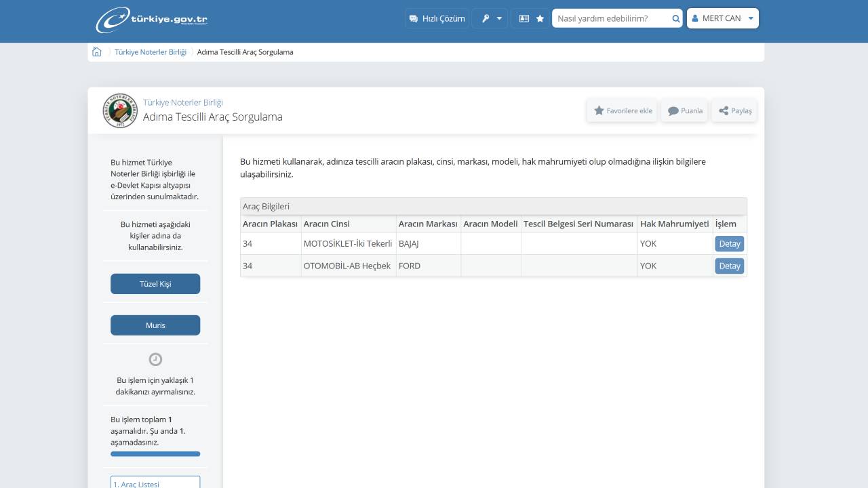Screen dimensions: 868x488
Task: Open Hızlı Çözüm chat help
Action: click(x=437, y=18)
